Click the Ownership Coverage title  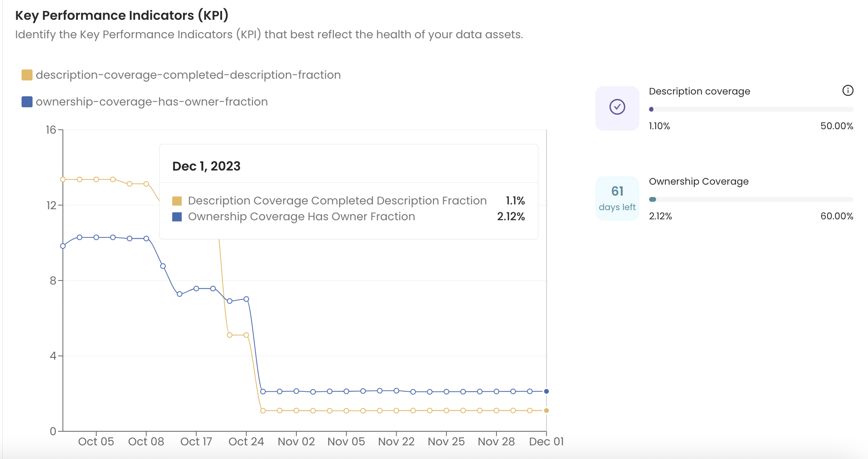pos(698,182)
